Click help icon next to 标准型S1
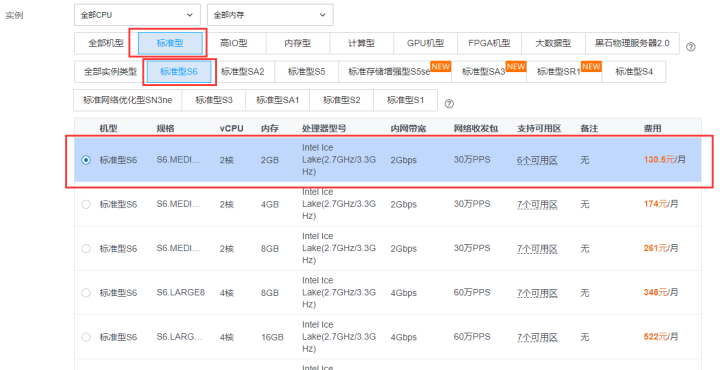The width and height of the screenshot is (720, 370). (x=449, y=104)
